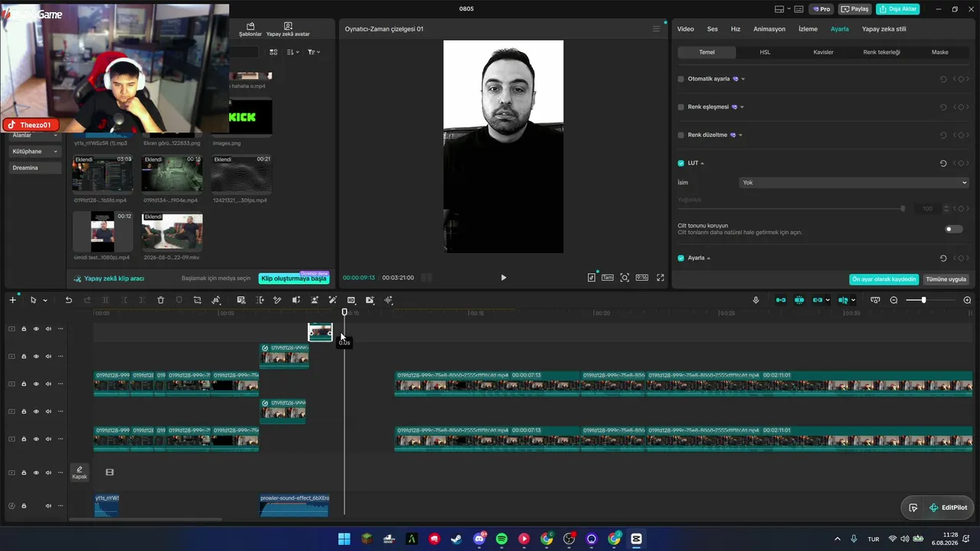Open the İsim dropdown showing 'Yok'
980x551 pixels.
(x=854, y=183)
